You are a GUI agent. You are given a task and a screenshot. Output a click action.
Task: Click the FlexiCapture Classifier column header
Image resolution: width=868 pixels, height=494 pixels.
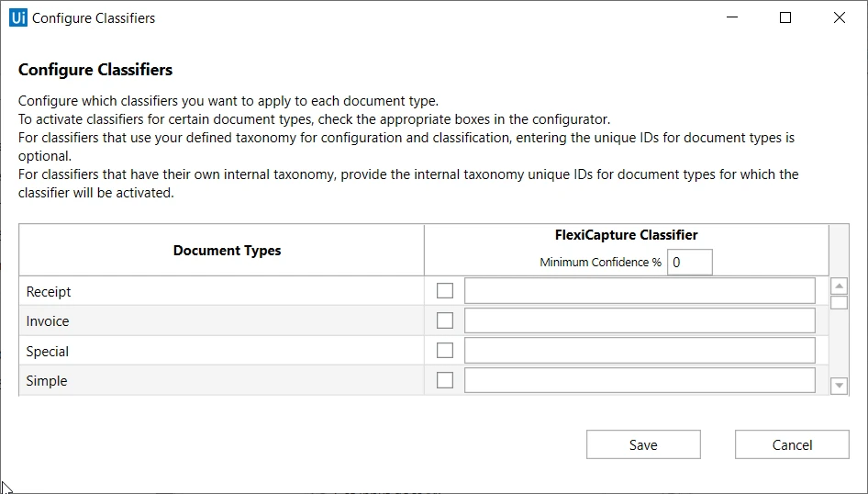pyautogui.click(x=626, y=235)
